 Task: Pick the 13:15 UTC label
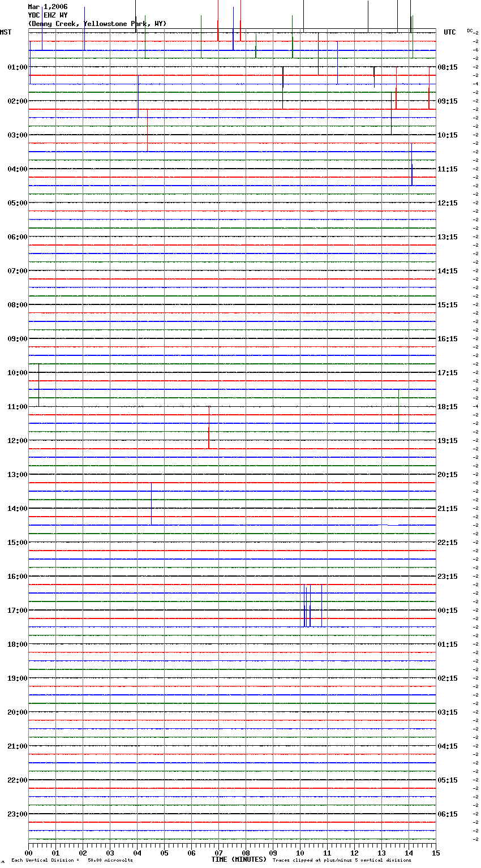(448, 237)
